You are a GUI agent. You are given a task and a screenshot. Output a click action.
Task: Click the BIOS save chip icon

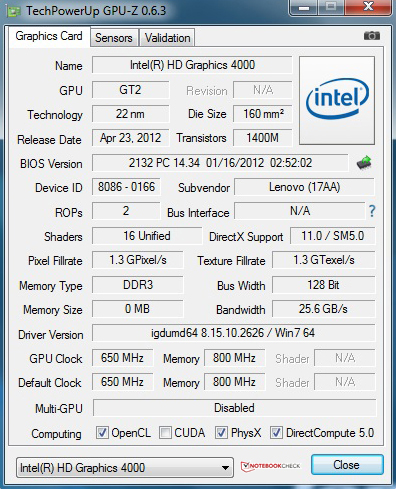pos(364,163)
